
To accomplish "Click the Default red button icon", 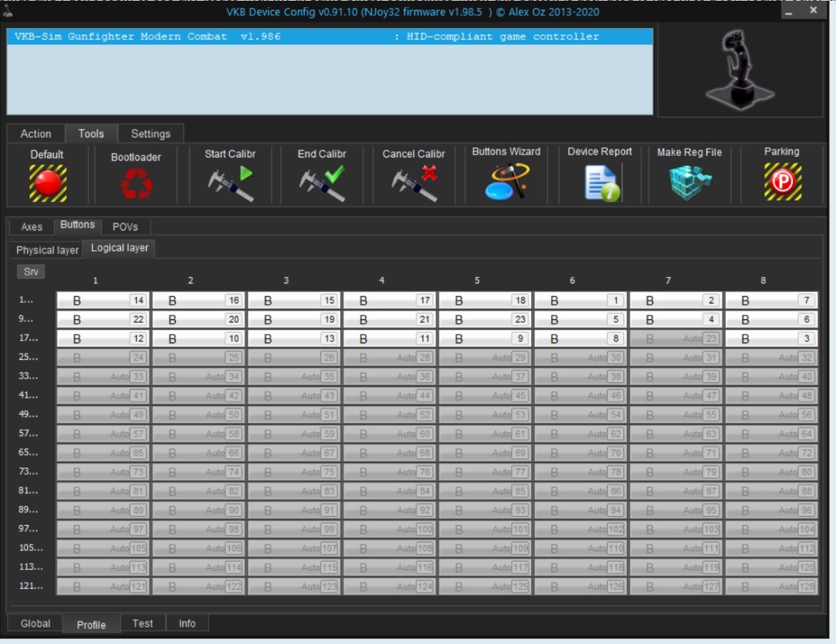I will [x=47, y=182].
